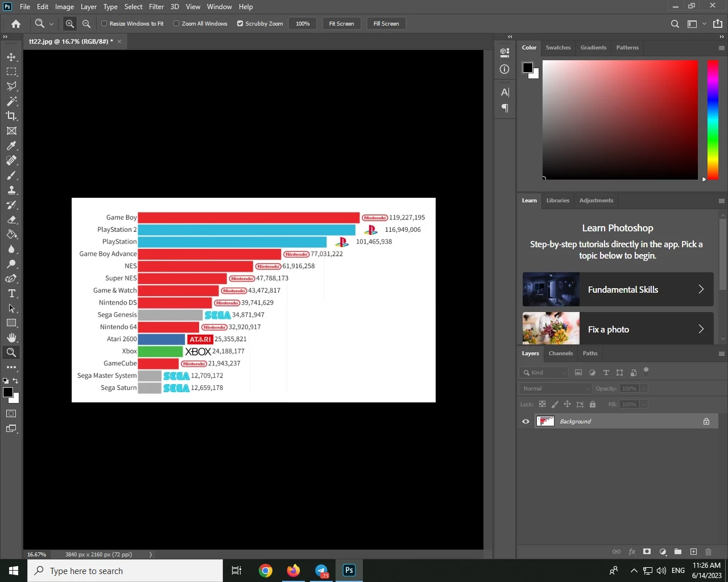Select the Paint Bucket tool

pos(11,235)
